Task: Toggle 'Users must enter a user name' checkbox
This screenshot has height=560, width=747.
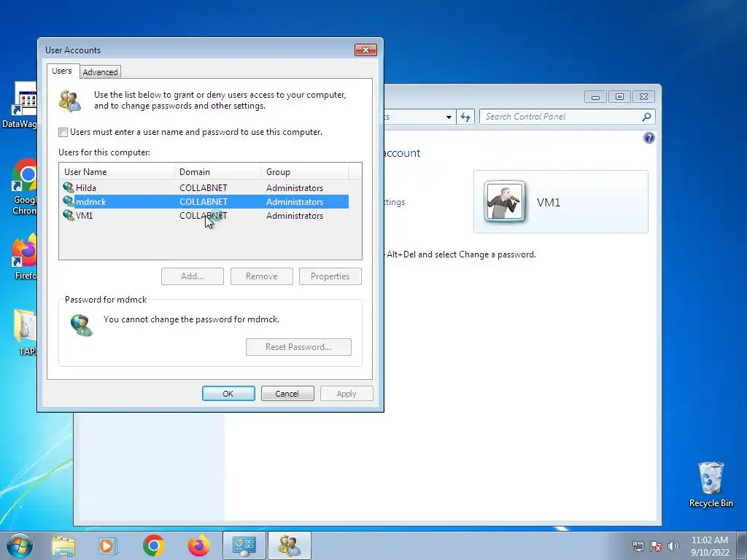Action: pos(63,133)
